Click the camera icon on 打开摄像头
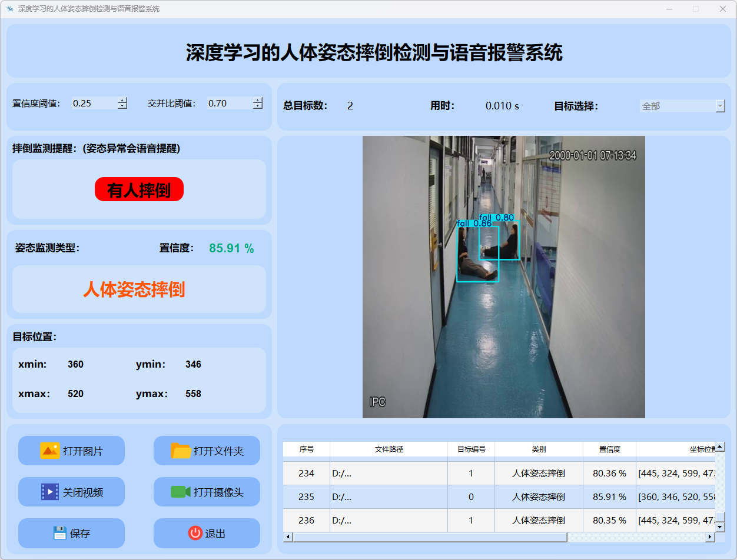 [181, 492]
